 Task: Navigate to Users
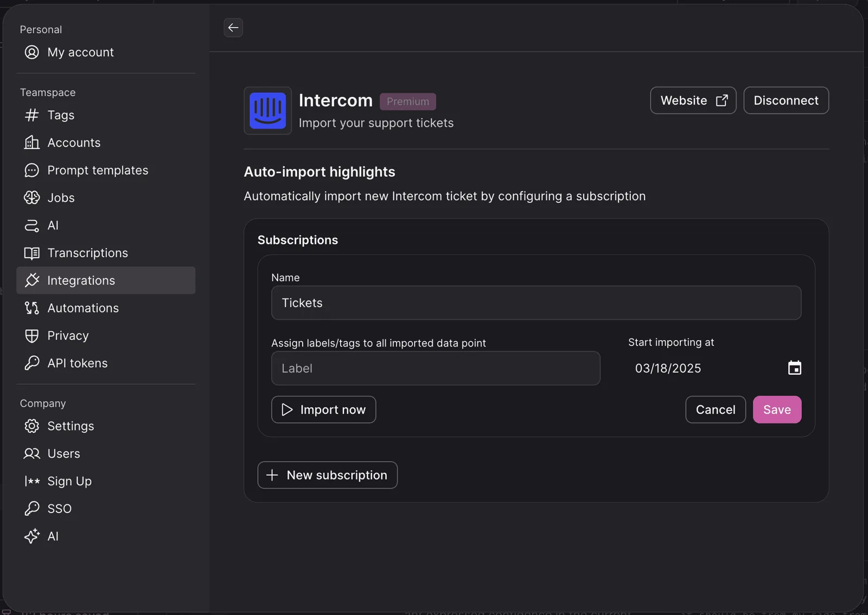point(106,453)
